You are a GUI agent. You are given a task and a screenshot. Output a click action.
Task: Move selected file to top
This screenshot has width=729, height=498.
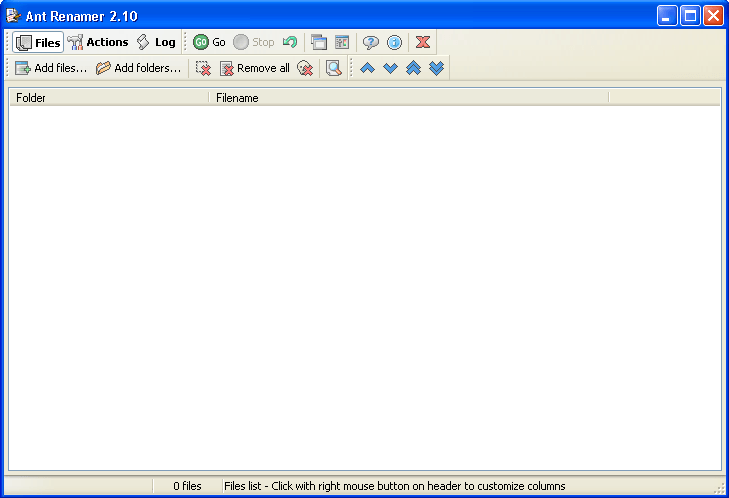[x=413, y=68]
